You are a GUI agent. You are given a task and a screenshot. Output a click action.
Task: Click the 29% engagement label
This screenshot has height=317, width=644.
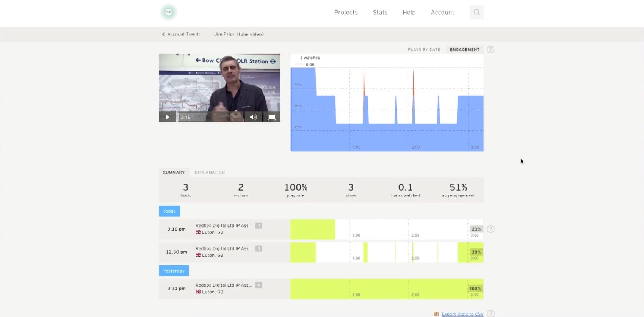point(476,252)
